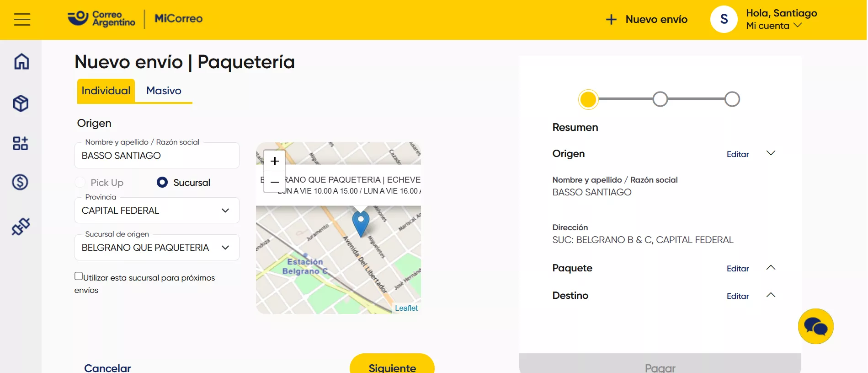This screenshot has height=373, width=868.
Task: Select the Sucursal radio option
Action: (x=162, y=183)
